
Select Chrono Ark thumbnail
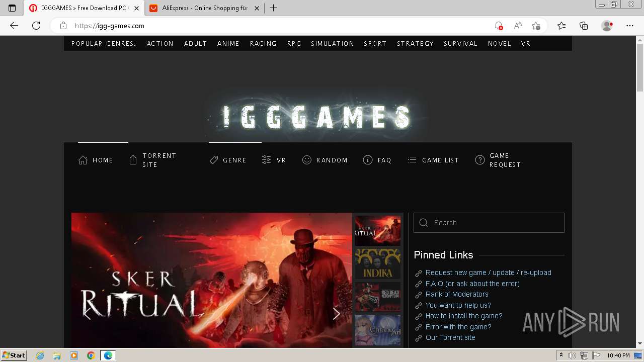[x=378, y=330]
